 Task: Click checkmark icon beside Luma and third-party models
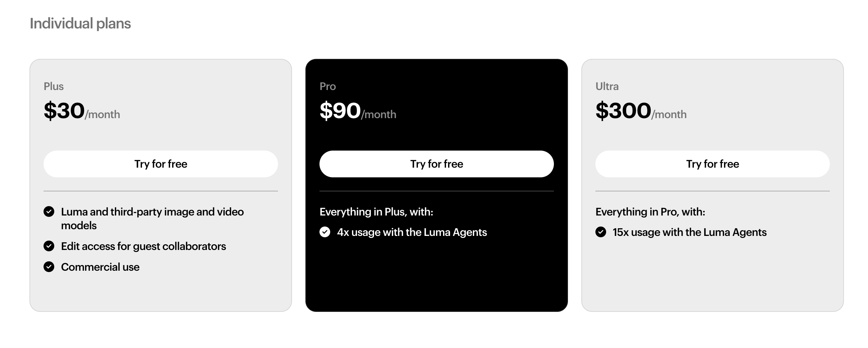(49, 212)
